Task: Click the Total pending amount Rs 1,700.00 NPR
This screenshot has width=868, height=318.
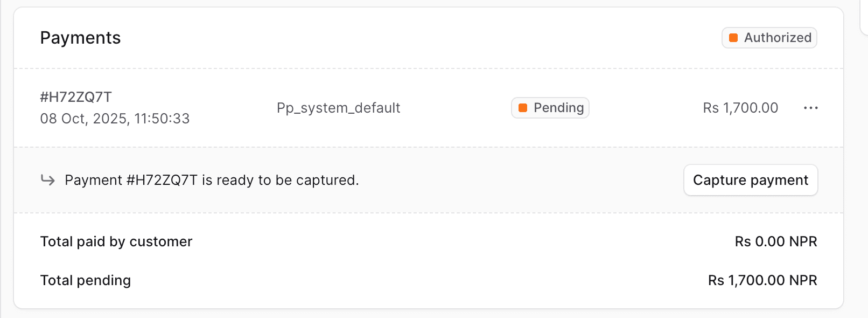Action: (762, 280)
